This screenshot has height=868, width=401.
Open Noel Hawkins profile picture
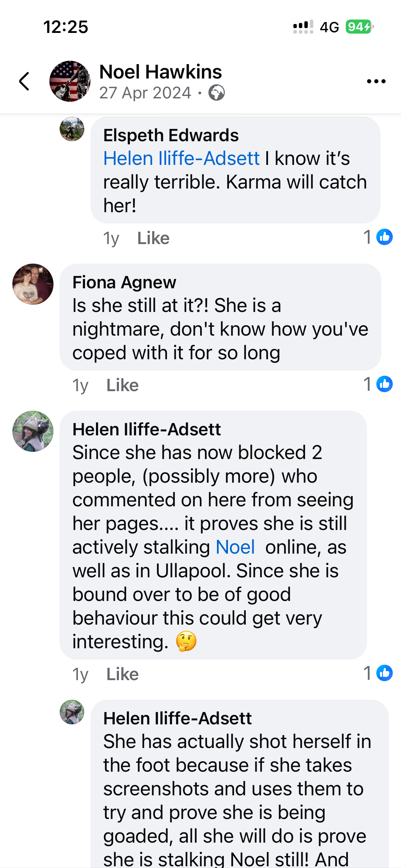70,82
